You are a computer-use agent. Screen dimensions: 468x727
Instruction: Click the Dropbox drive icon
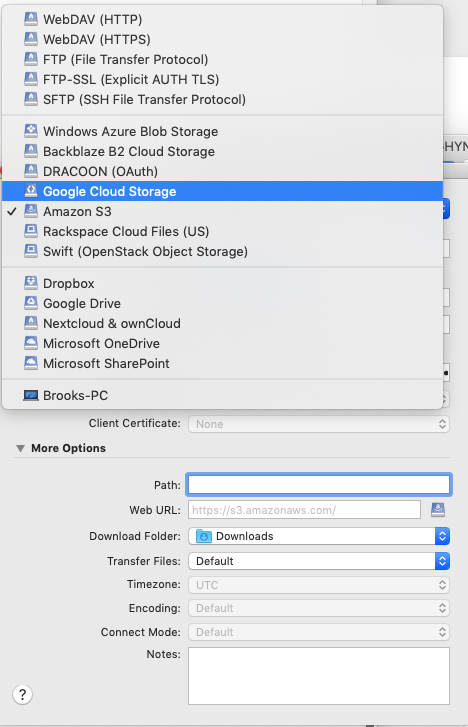(x=31, y=283)
